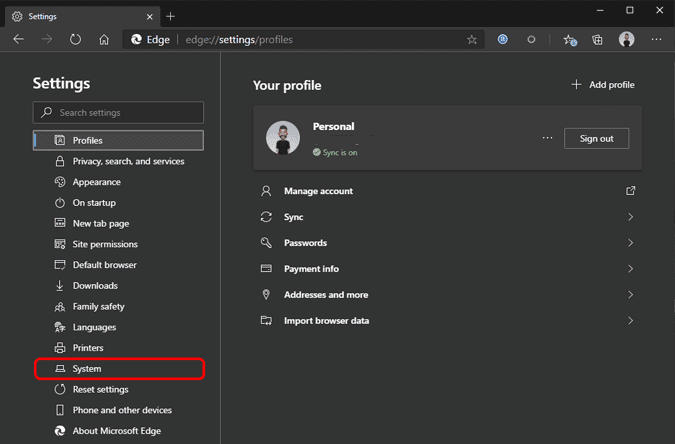Open the profile avatar in toolbar

pos(626,39)
